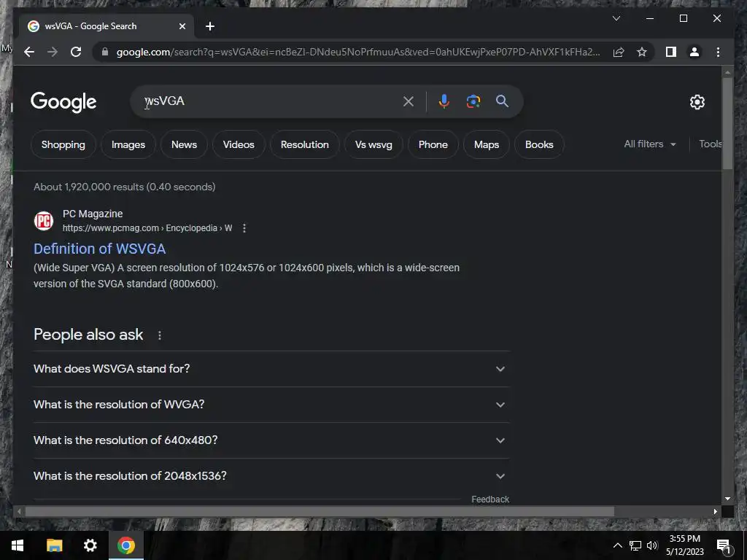The image size is (747, 560).
Task: Expand What does WSVGA stand for?
Action: [271, 368]
